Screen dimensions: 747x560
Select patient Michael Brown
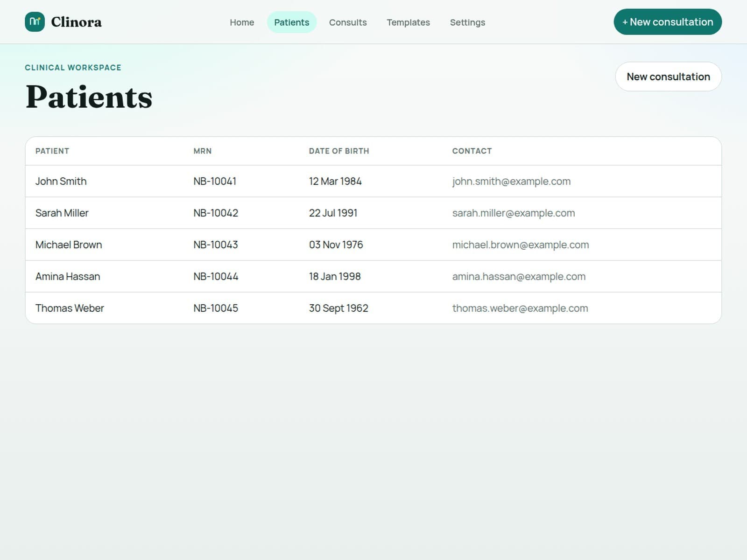[x=69, y=245]
